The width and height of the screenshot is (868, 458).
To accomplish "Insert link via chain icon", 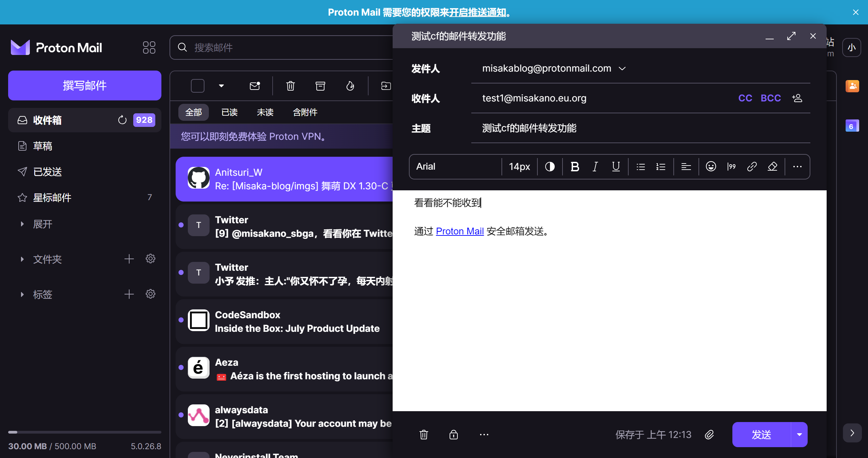I will point(752,167).
